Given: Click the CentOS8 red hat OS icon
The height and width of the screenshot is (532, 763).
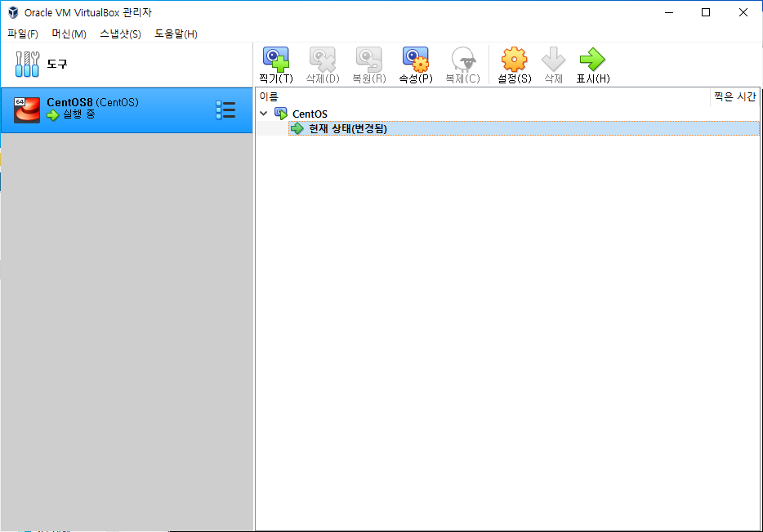Looking at the screenshot, I should click(x=27, y=110).
